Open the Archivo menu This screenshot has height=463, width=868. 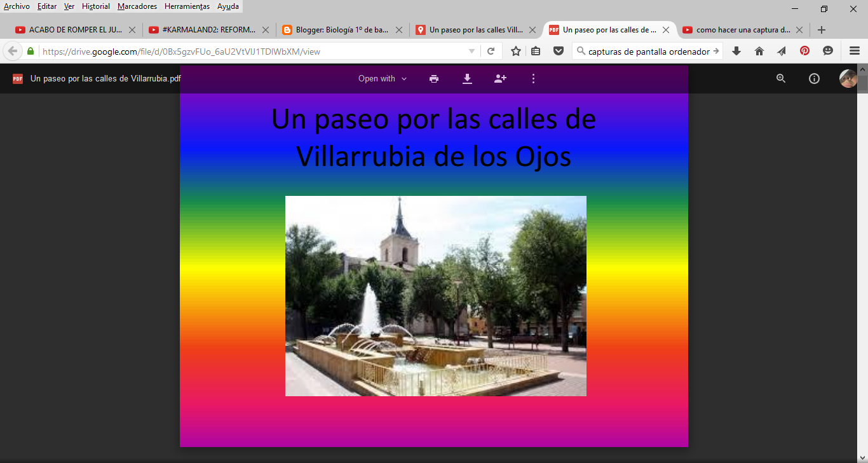click(17, 6)
